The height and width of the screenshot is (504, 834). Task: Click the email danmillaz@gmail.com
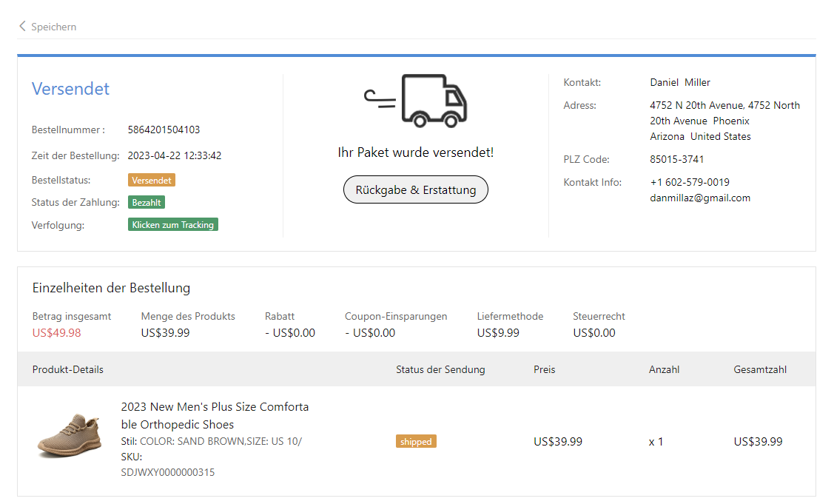700,198
